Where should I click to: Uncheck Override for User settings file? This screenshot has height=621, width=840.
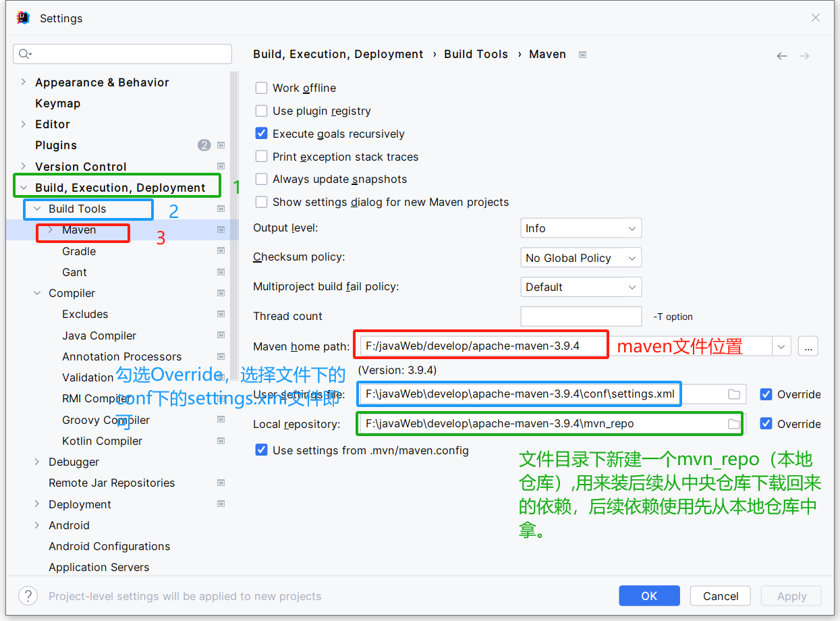click(766, 394)
